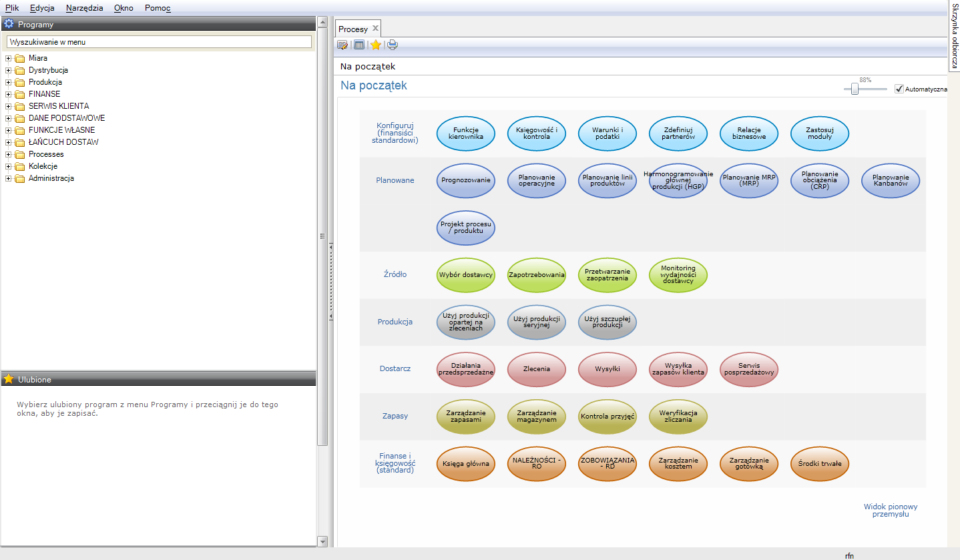Expand the FUNKCJE WŁASNE tree node

point(9,130)
